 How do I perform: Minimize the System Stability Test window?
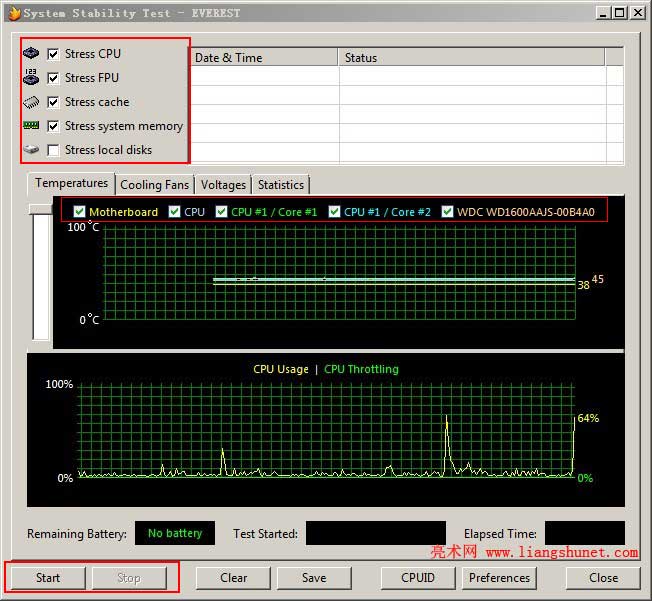tap(603, 13)
